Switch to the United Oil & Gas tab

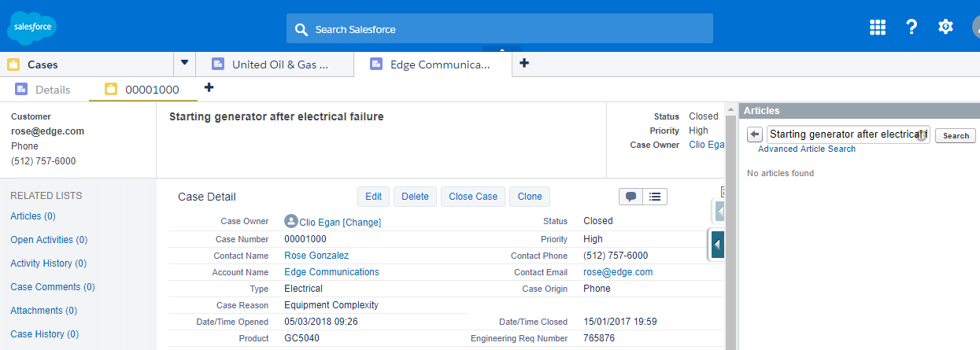coord(272,64)
